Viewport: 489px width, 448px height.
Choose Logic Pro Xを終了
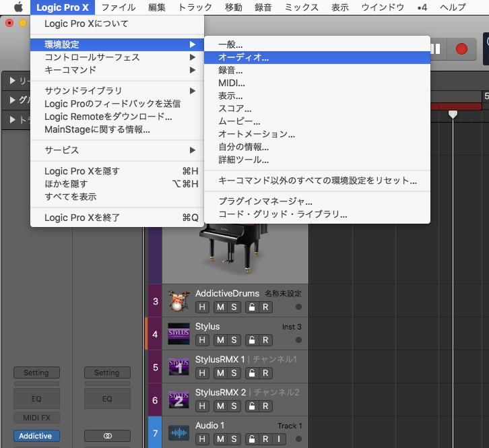tap(117, 218)
